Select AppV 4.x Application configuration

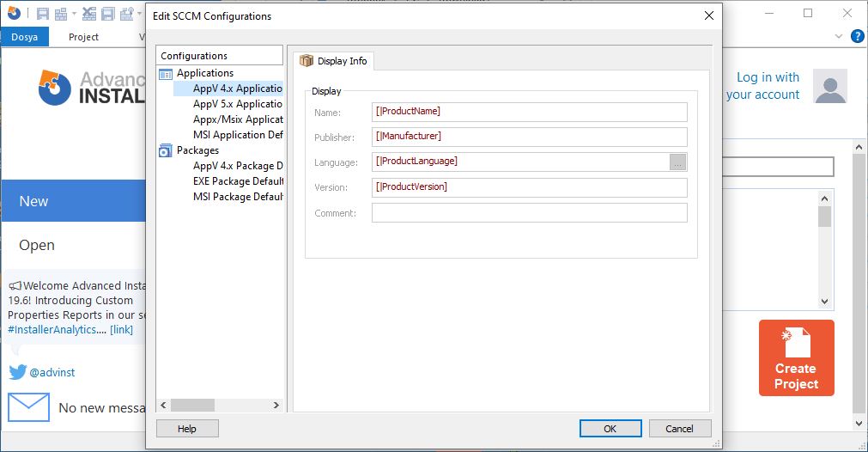pyautogui.click(x=238, y=88)
